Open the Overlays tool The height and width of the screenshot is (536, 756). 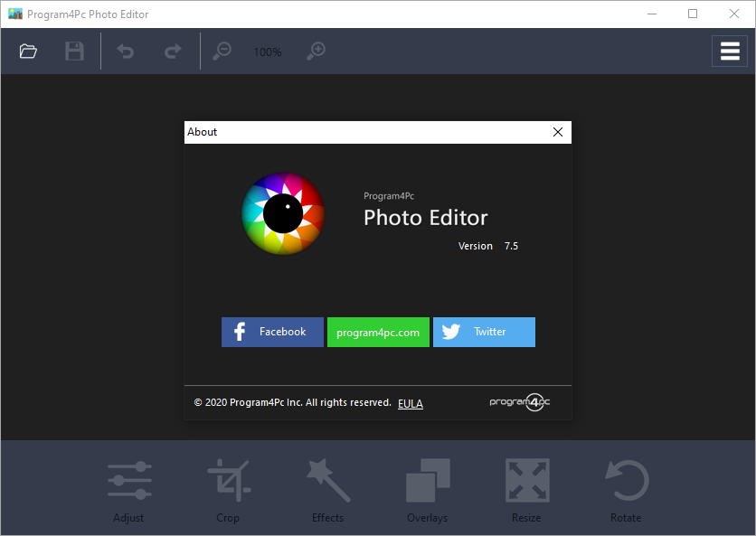[x=428, y=492]
